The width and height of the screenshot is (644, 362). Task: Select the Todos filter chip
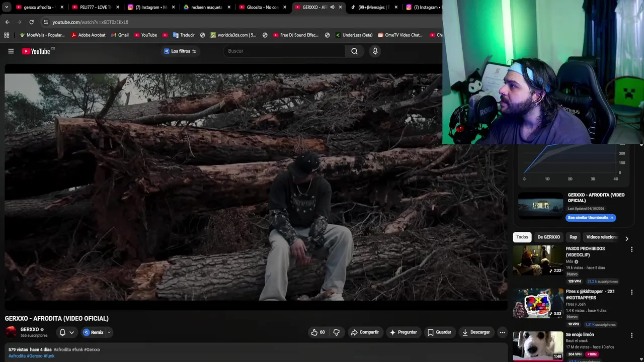[522, 237]
